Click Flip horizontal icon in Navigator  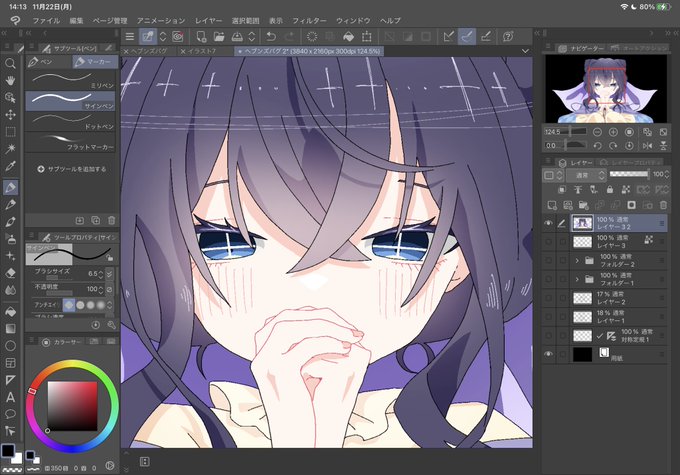647,146
